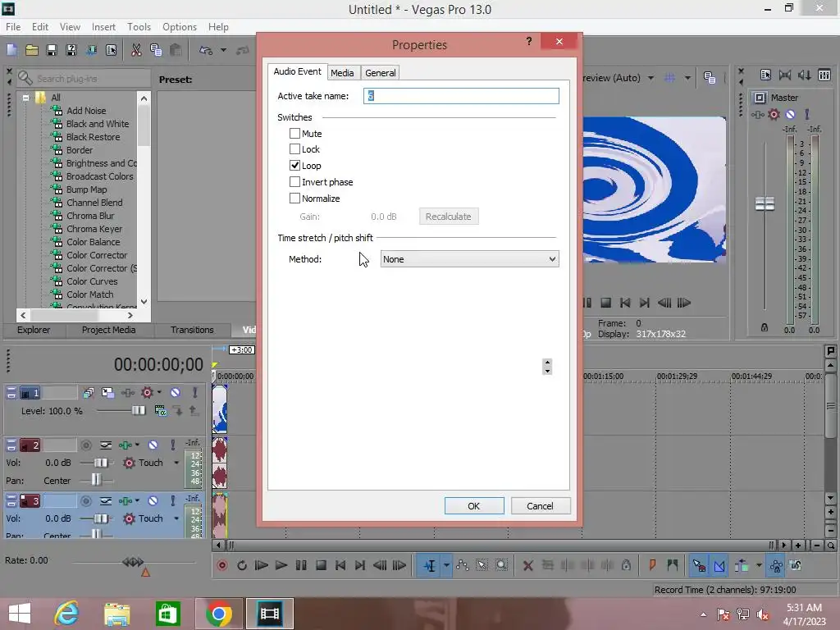Open track 1 Track FX dropdown arrow
The width and height of the screenshot is (840, 630).
click(160, 393)
